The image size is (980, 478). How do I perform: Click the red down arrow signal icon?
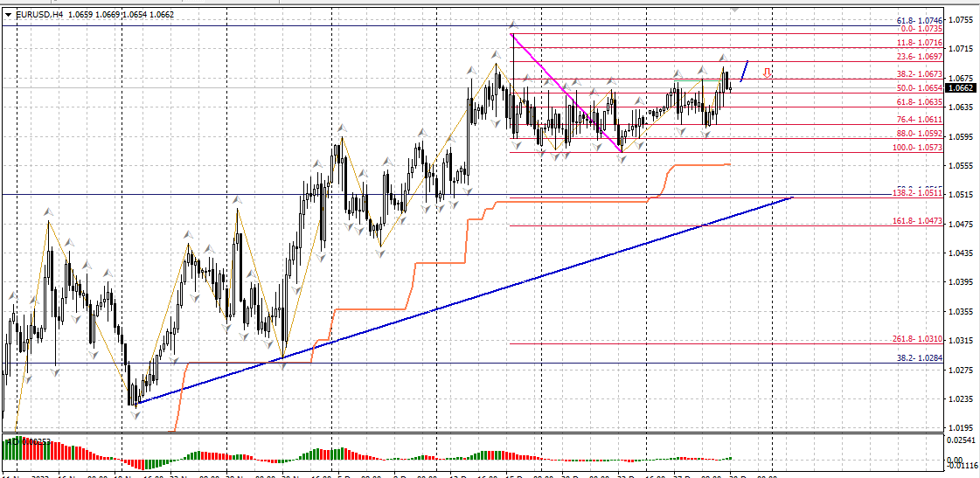coord(767,73)
